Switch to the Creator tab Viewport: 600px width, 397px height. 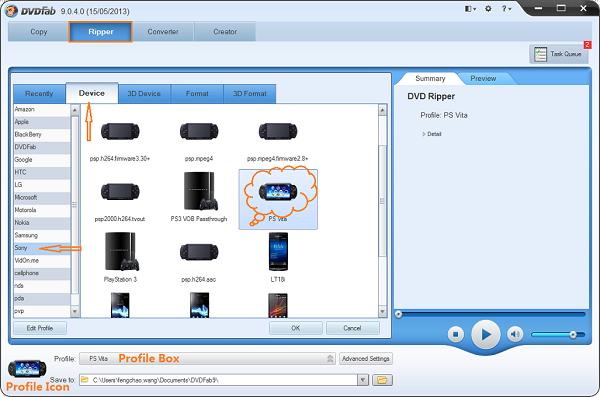[225, 32]
